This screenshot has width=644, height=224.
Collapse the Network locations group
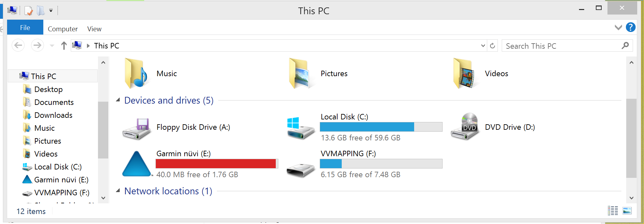coord(118,191)
